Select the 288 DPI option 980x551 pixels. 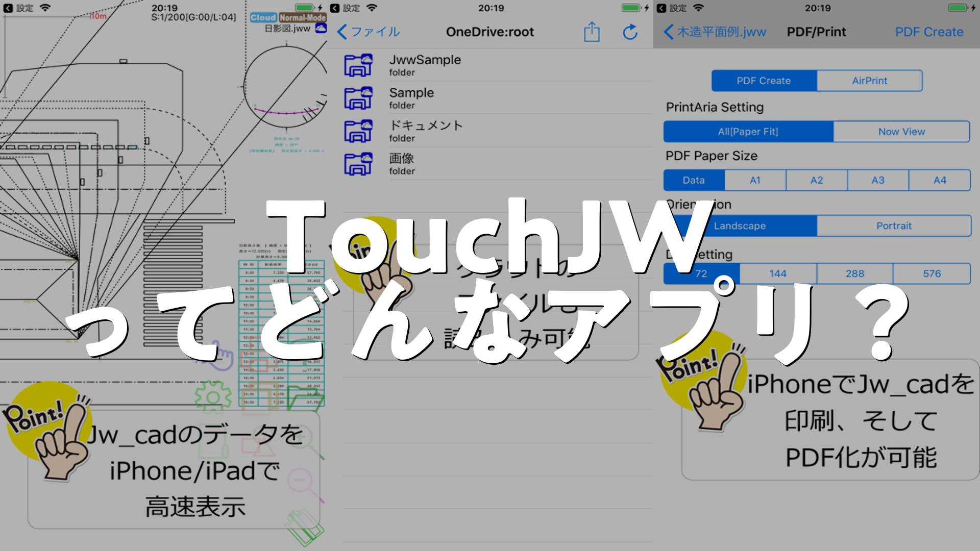(854, 273)
